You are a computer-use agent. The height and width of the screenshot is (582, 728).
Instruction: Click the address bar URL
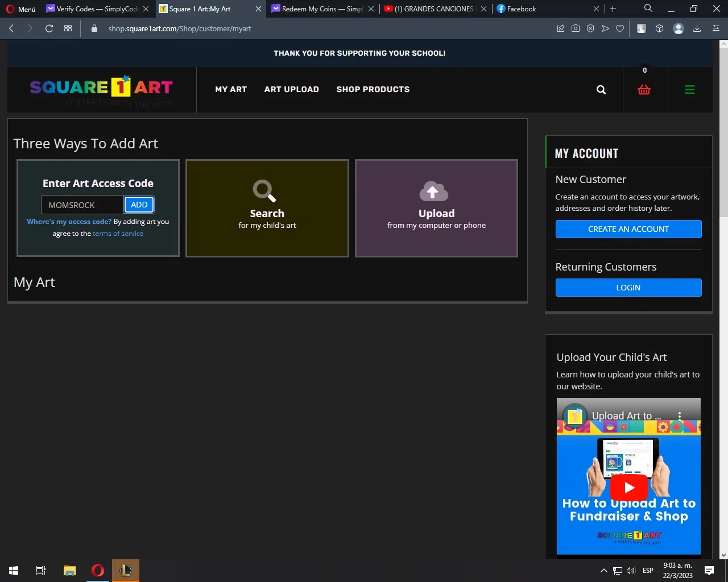[x=180, y=28]
